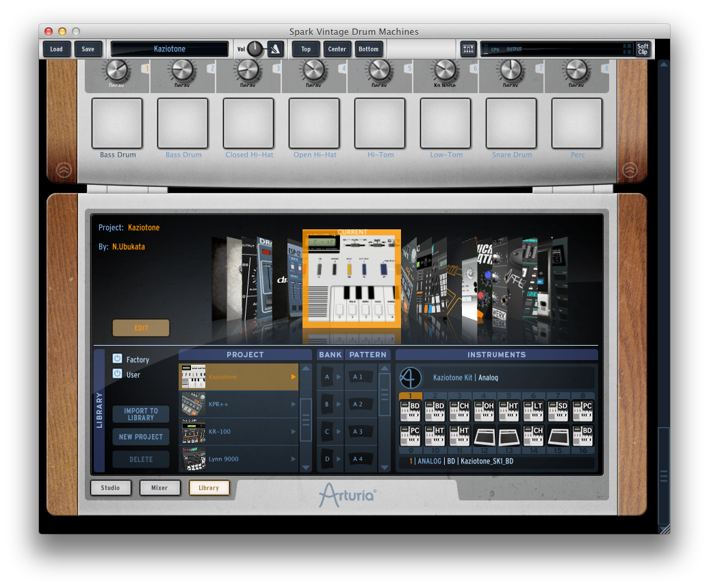This screenshot has height=588, width=709.
Task: Toggle the Factory library filter
Action: tap(117, 359)
